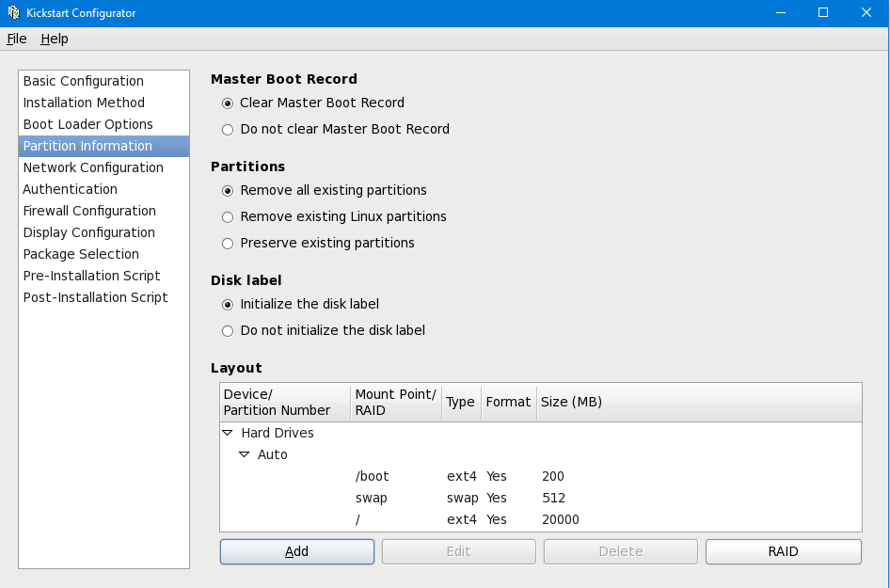Enable Preserve existing partitions option

pos(228,244)
